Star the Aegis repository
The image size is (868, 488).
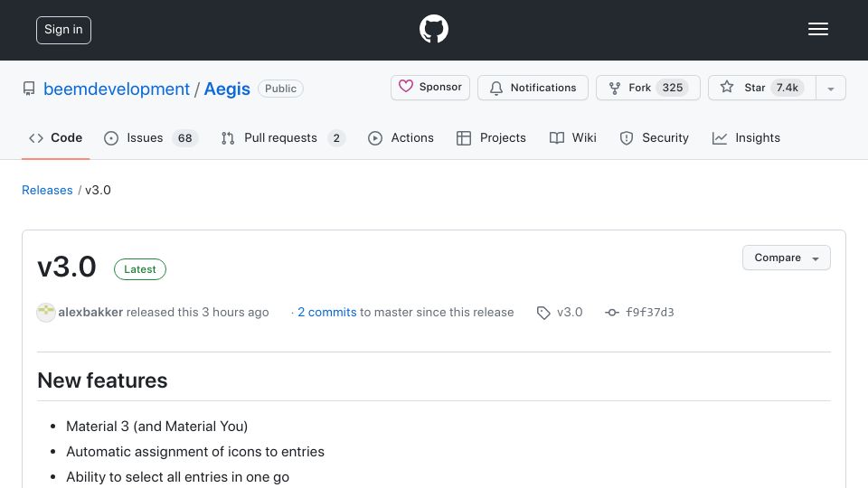coord(761,88)
